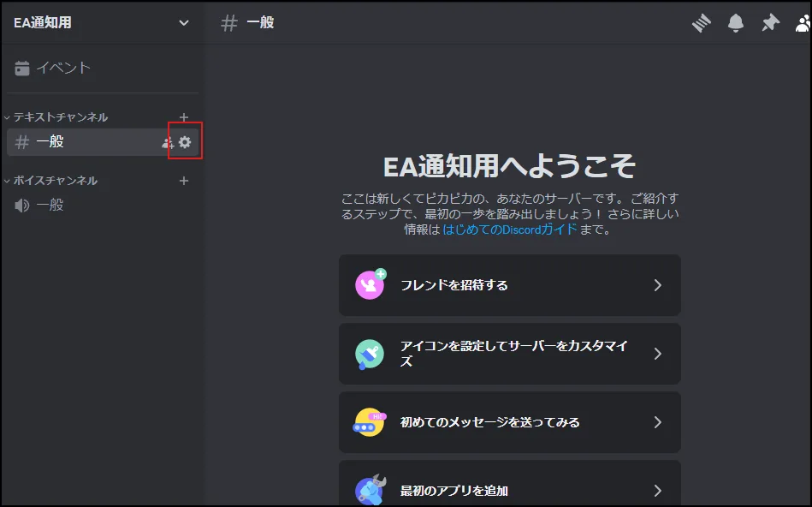Click the 初めてのメッセージを送ってみる card
812x507 pixels.
click(x=510, y=422)
